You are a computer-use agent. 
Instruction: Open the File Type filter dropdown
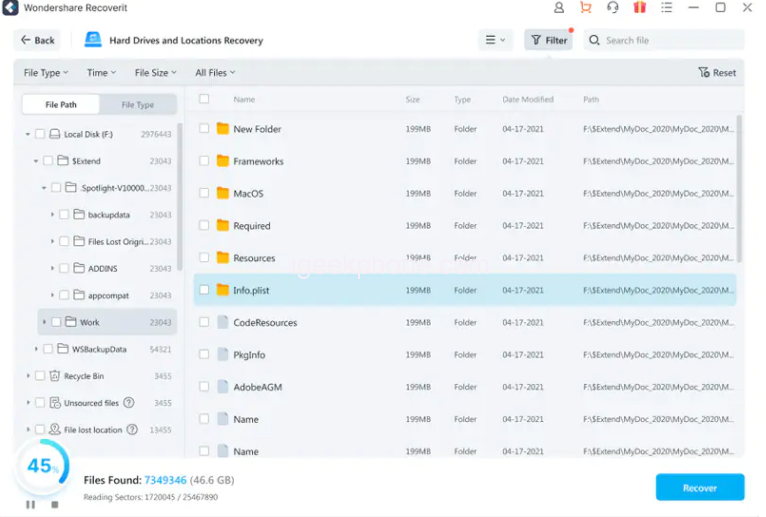pos(46,73)
